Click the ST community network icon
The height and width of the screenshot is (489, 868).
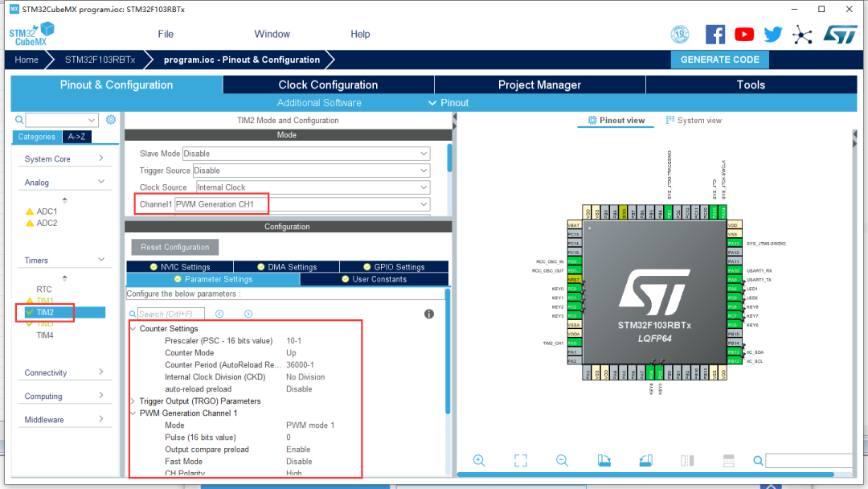(802, 35)
